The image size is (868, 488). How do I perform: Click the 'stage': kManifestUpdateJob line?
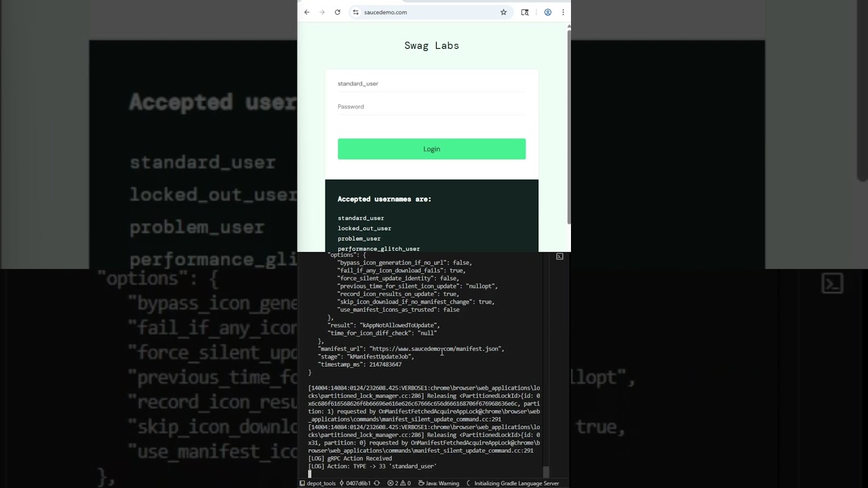pyautogui.click(x=366, y=357)
